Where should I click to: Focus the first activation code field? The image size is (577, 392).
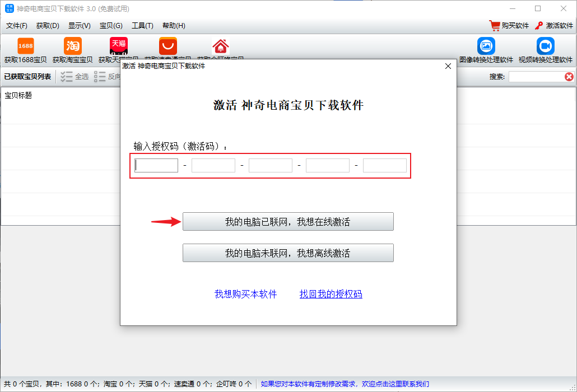click(156, 166)
